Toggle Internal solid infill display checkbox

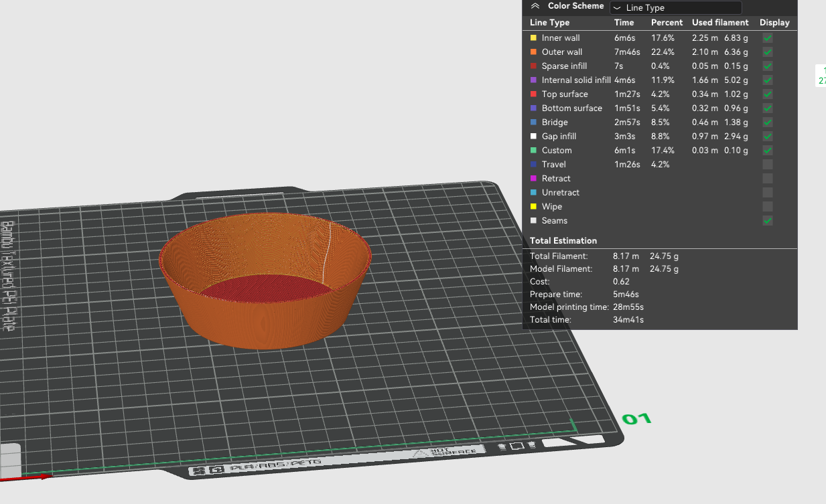point(768,80)
